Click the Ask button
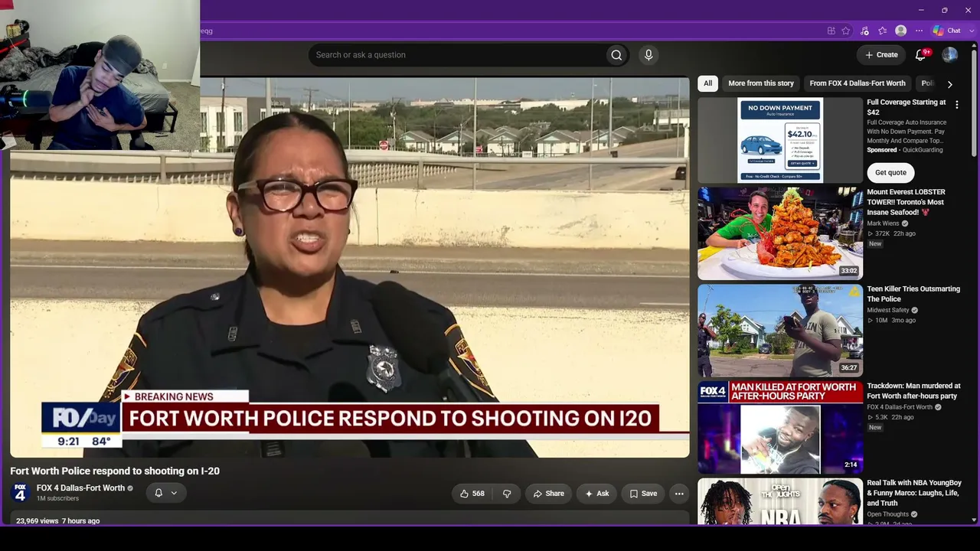The image size is (980, 551). (x=596, y=494)
